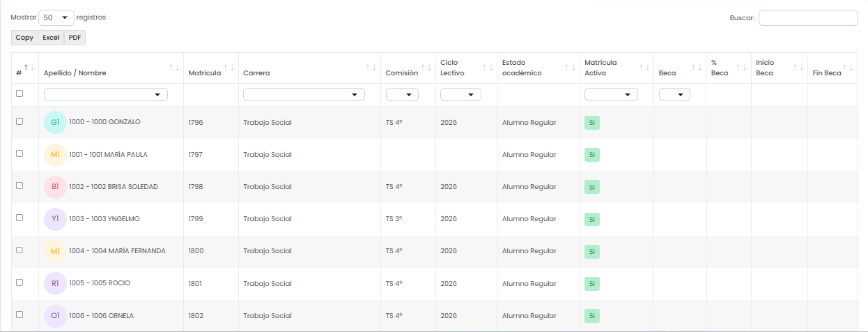Click TS 4º comisión in ORNELA row
This screenshot has width=868, height=332.
point(394,316)
